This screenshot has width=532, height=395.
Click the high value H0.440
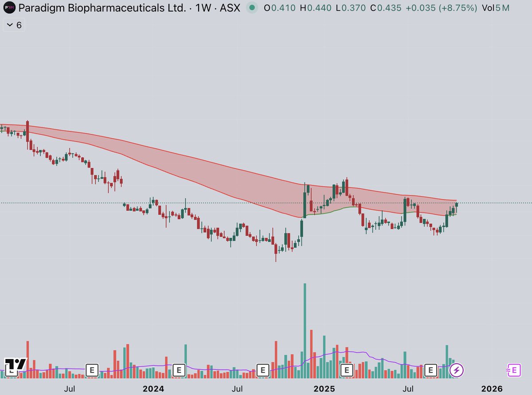[x=316, y=8]
